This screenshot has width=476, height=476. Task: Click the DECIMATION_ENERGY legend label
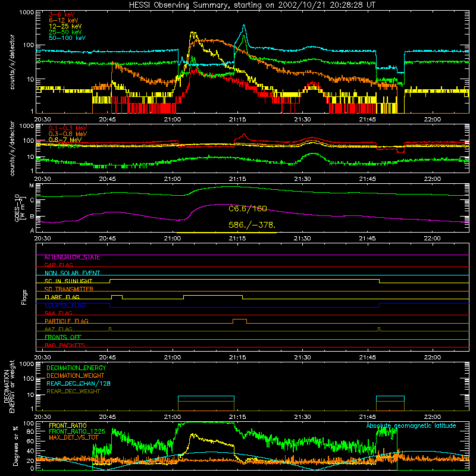click(x=76, y=368)
